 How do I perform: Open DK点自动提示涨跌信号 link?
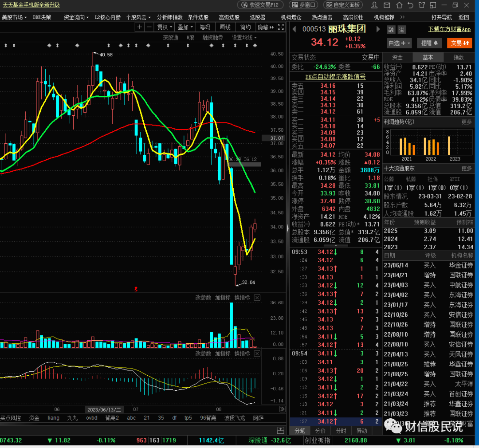335,76
